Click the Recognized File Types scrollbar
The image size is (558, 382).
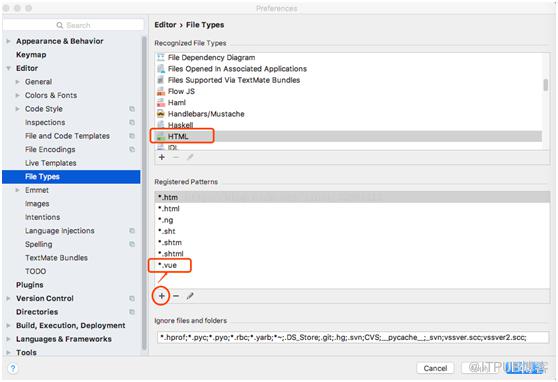point(546,85)
